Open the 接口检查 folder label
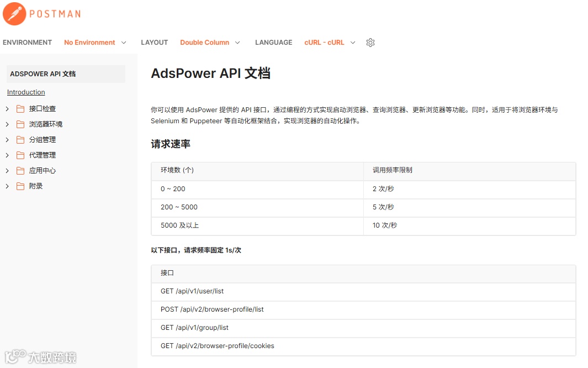This screenshot has height=368, width=588. tap(43, 109)
